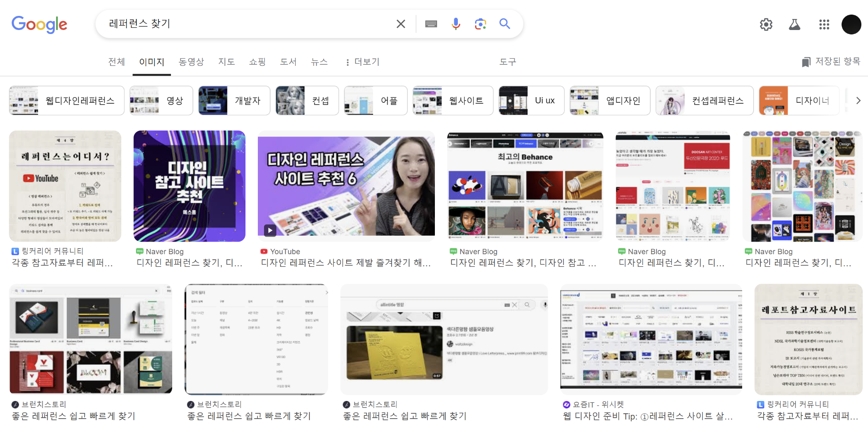
Task: Open 디자인 참고 사이트 추천 thumbnail
Action: point(189,186)
